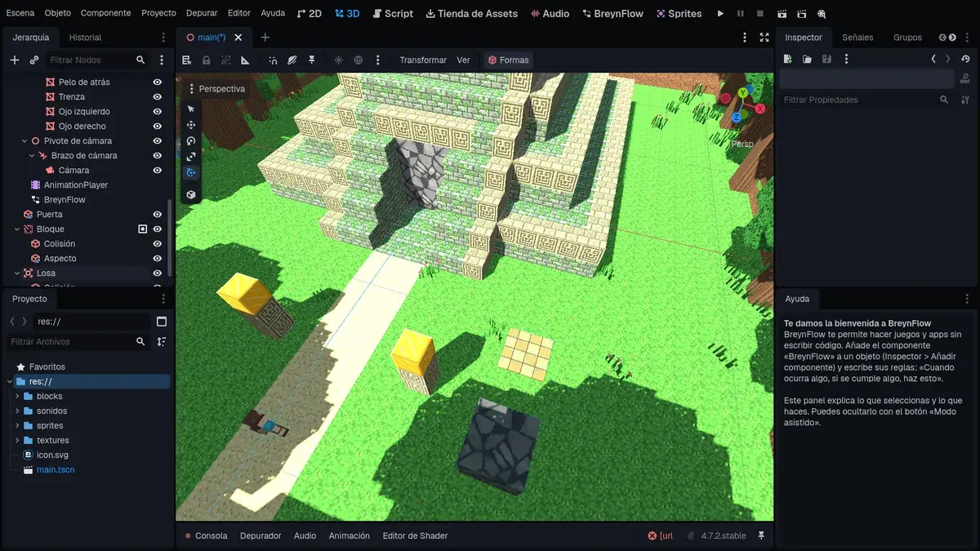Add a new node with the plus icon
This screenshot has height=551, width=980.
14,60
